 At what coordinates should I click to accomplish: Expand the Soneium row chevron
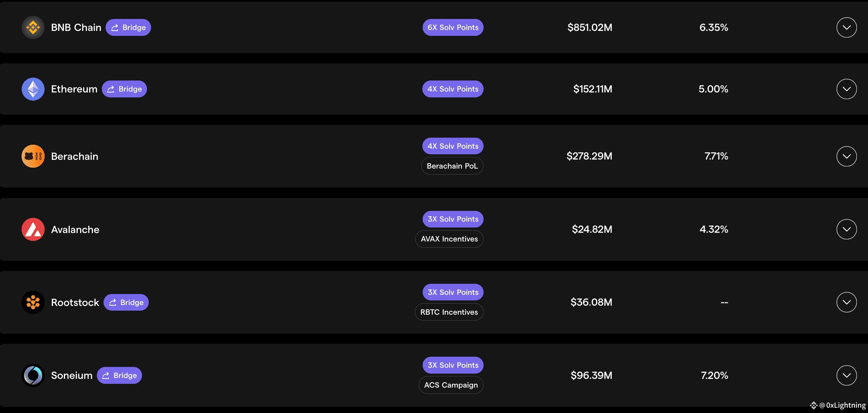pyautogui.click(x=846, y=375)
